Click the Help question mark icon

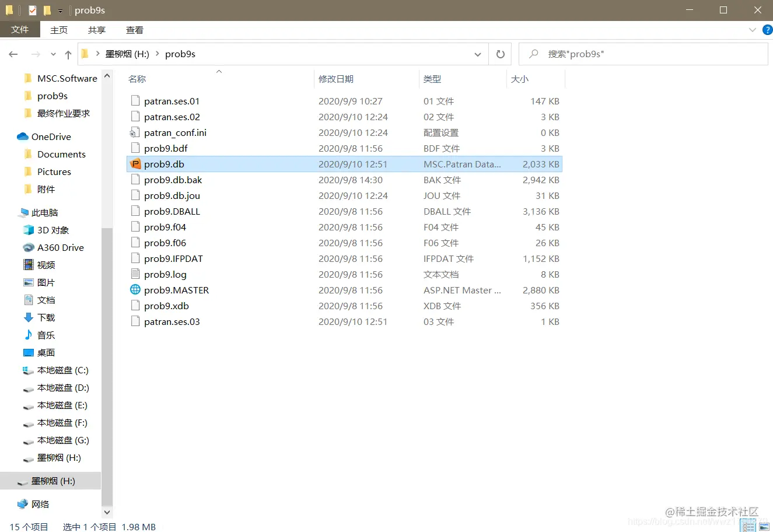pos(768,30)
